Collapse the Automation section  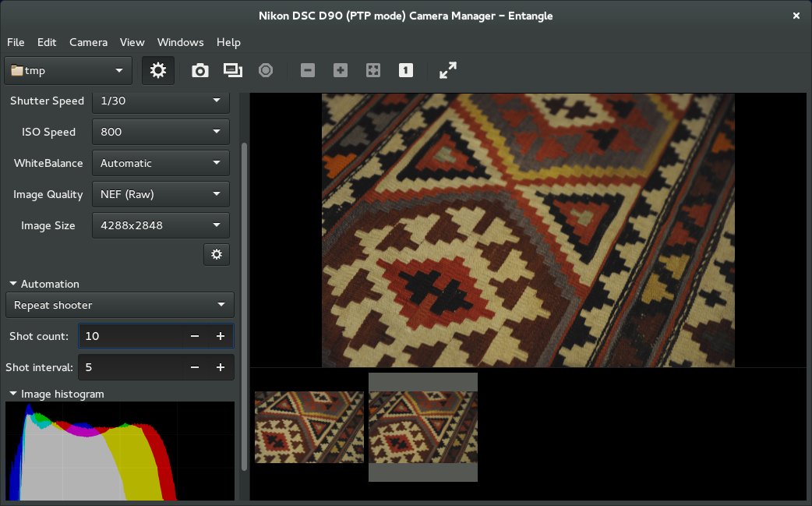[44, 284]
